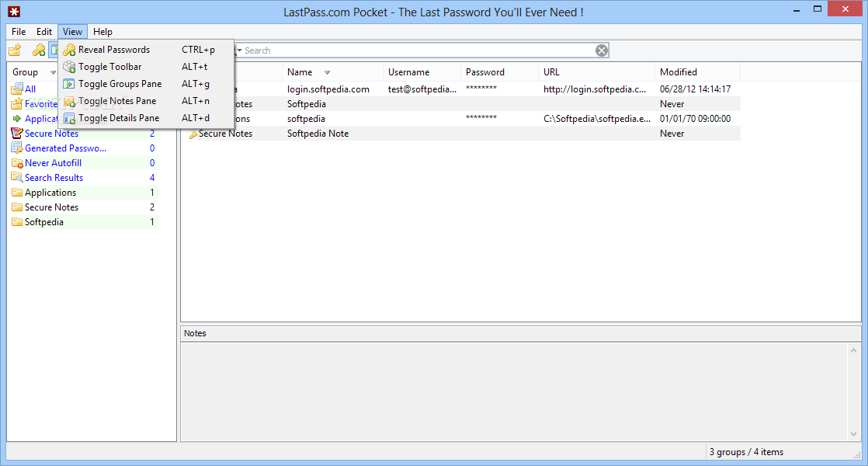The height and width of the screenshot is (466, 868).
Task: Click the All group stacked-folder icon
Action: [x=17, y=89]
